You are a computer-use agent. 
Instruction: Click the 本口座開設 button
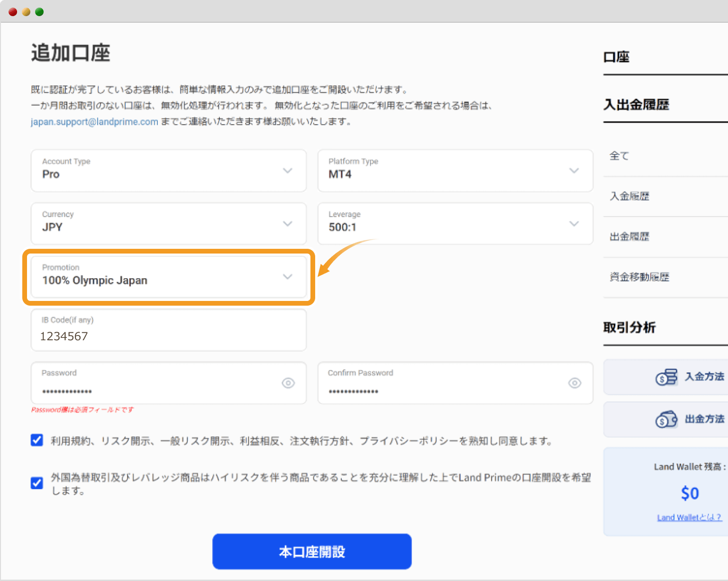[312, 552]
